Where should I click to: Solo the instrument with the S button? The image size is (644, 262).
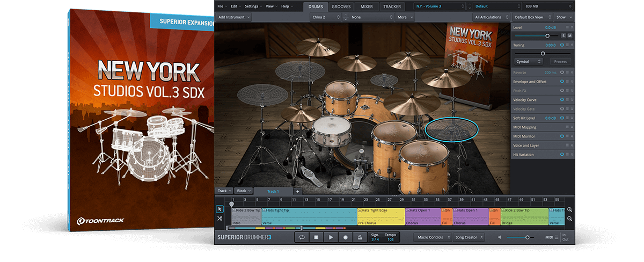[x=563, y=35]
